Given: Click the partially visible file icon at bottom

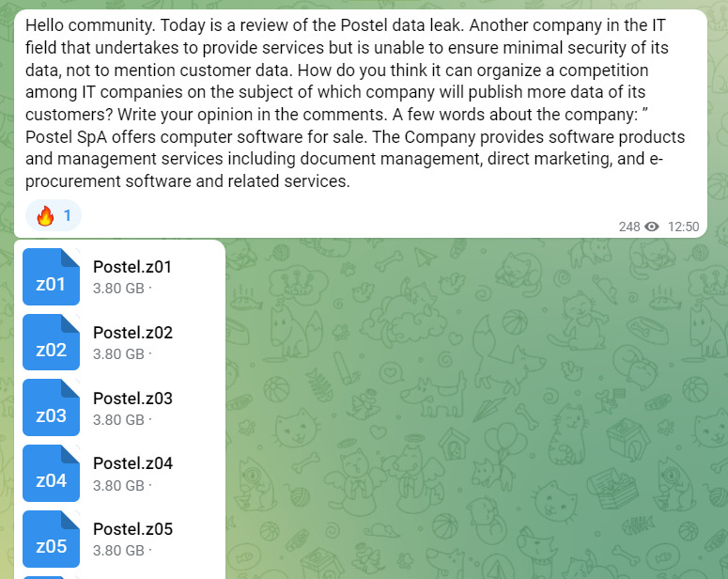Looking at the screenshot, I should 51,574.
